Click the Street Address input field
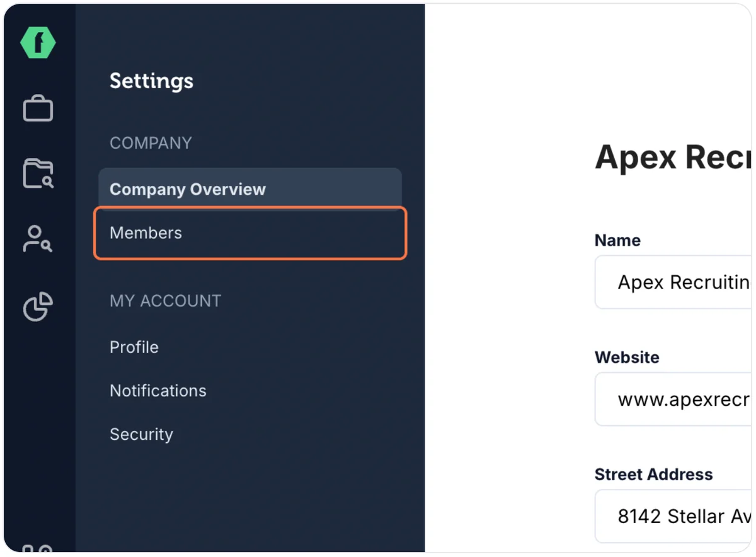Screen dimensions: 756x557 tap(673, 516)
